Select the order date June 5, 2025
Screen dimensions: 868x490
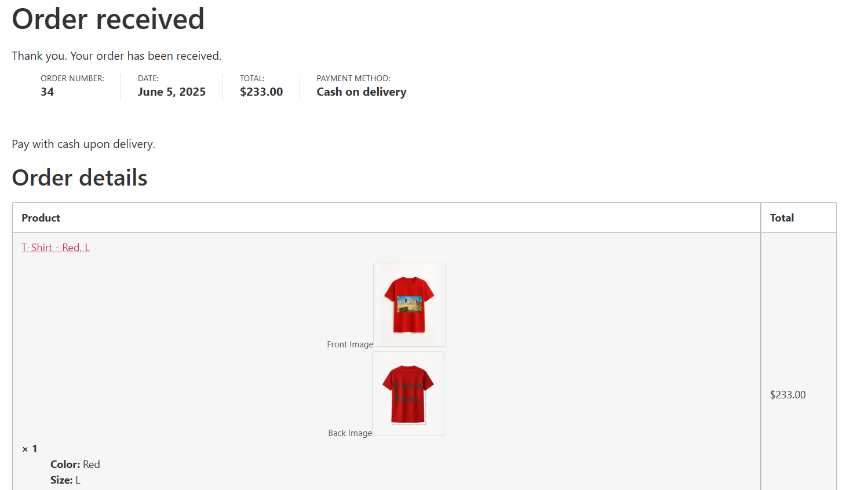pyautogui.click(x=172, y=92)
